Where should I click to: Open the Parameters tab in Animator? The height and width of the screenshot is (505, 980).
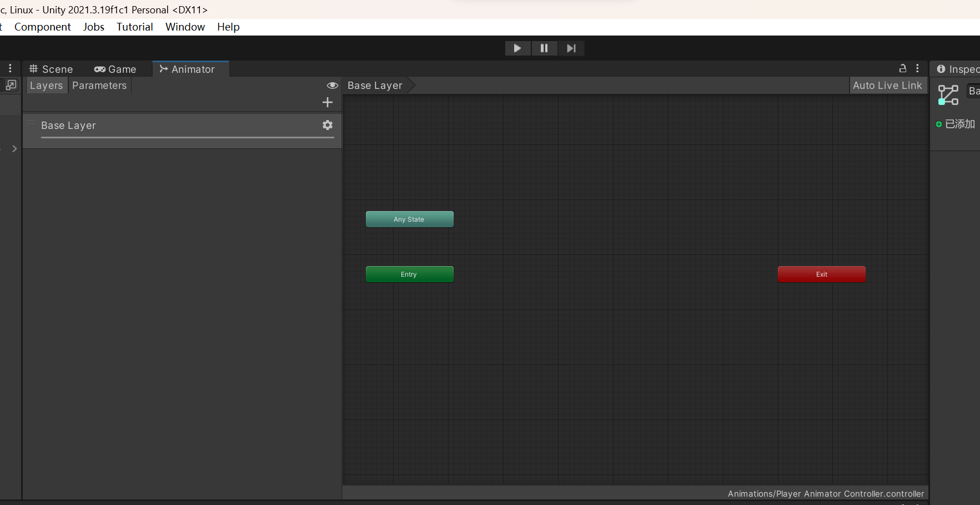pos(99,86)
